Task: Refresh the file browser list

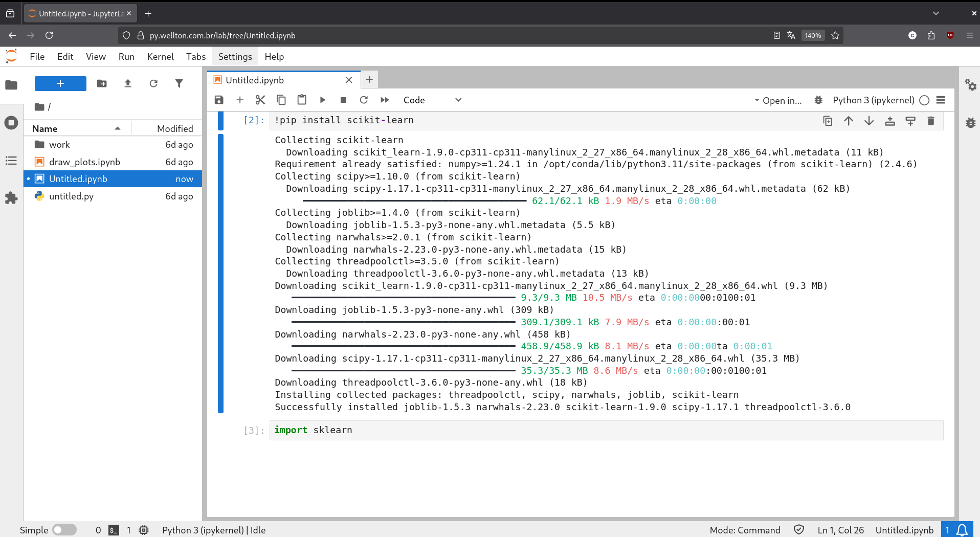Action: [x=153, y=83]
